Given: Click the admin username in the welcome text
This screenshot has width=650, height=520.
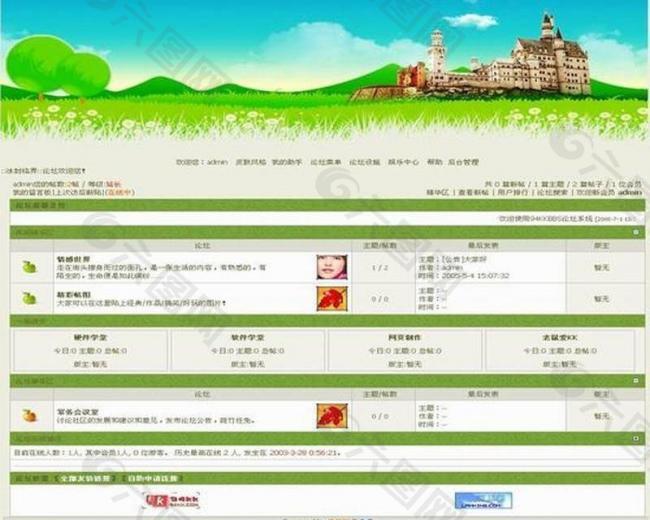Looking at the screenshot, I should pos(218,162).
